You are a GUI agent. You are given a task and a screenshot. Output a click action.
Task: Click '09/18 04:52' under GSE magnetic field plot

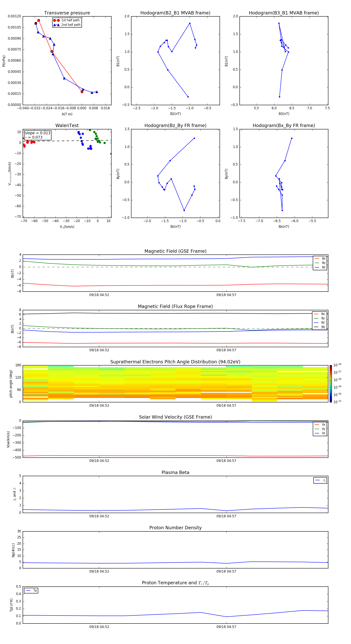99,295
